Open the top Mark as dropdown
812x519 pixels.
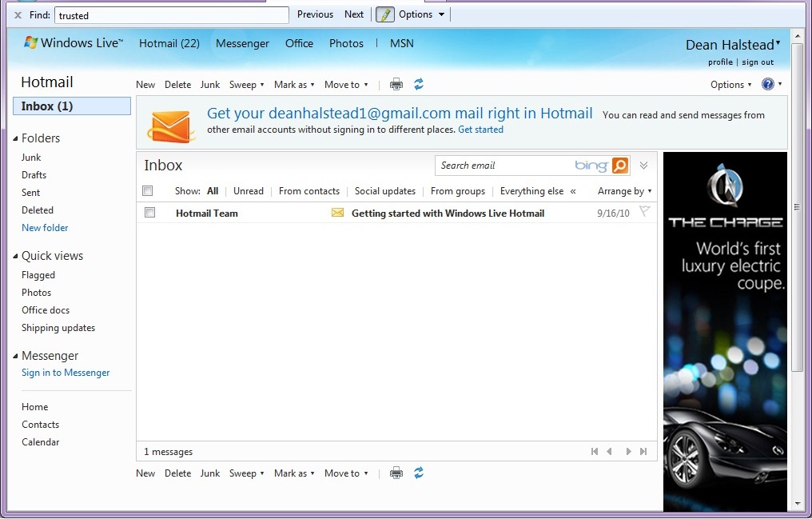[x=294, y=85]
